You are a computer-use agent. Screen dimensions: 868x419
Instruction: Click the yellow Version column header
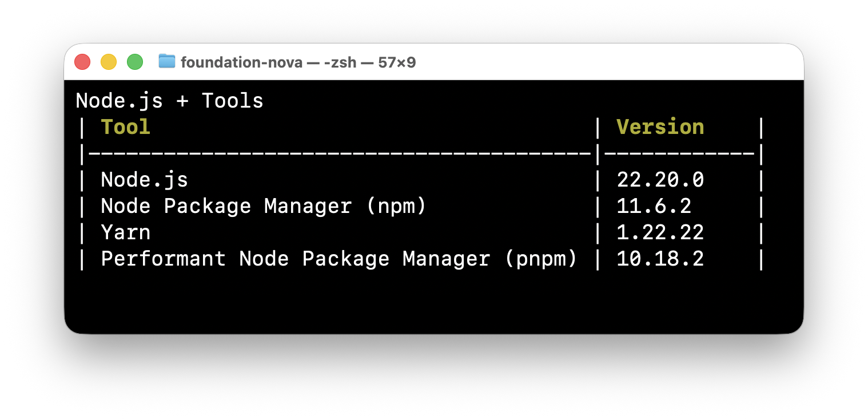pos(659,127)
